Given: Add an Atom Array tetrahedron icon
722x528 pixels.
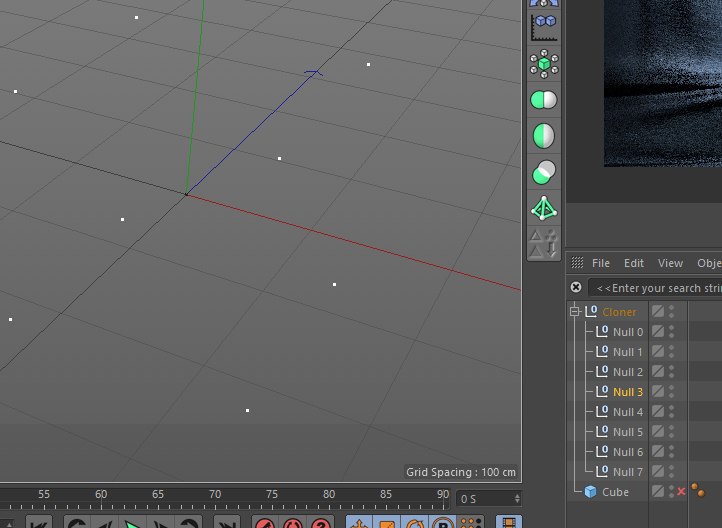Looking at the screenshot, I should 544,209.
